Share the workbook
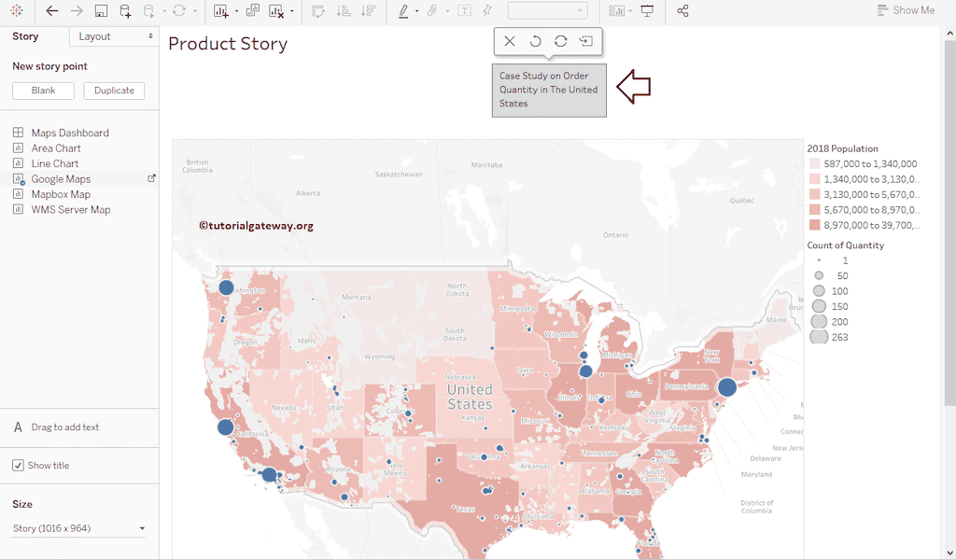The width and height of the screenshot is (956, 560). point(682,11)
